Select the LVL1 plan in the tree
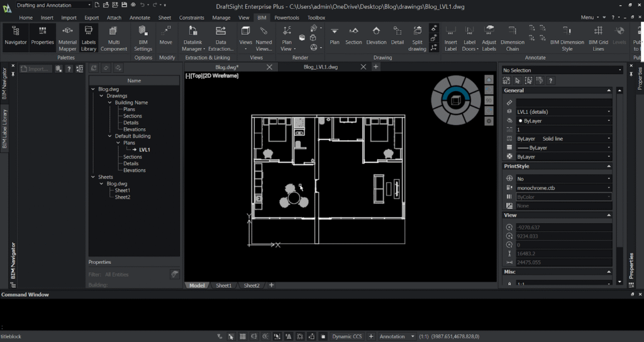 click(144, 150)
